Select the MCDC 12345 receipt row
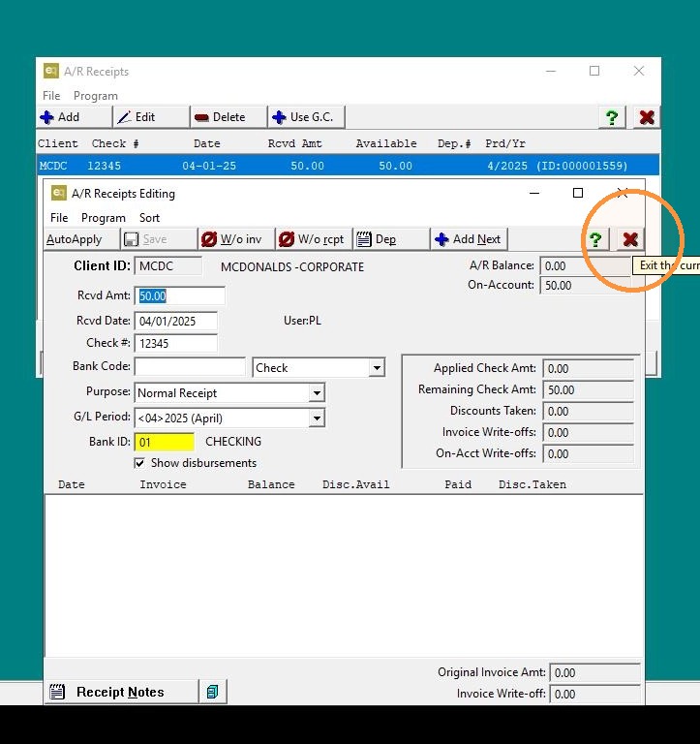The height and width of the screenshot is (744, 700). (x=348, y=166)
